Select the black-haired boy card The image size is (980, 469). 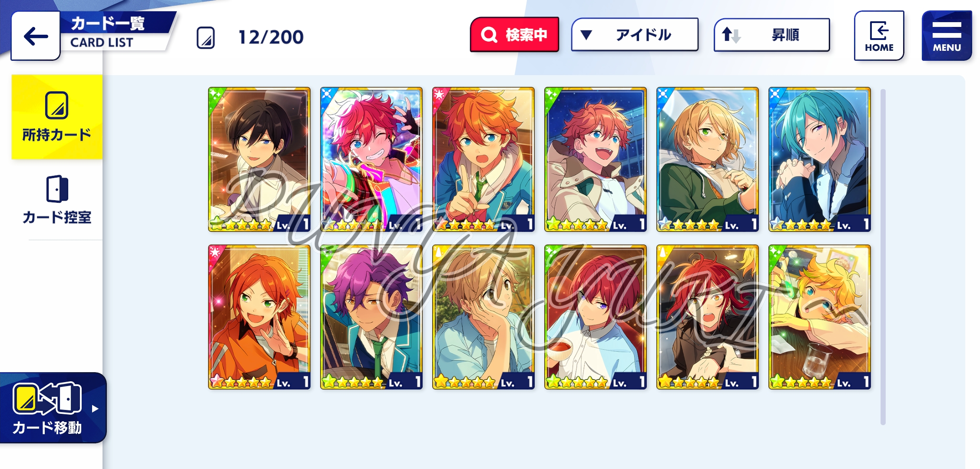259,159
